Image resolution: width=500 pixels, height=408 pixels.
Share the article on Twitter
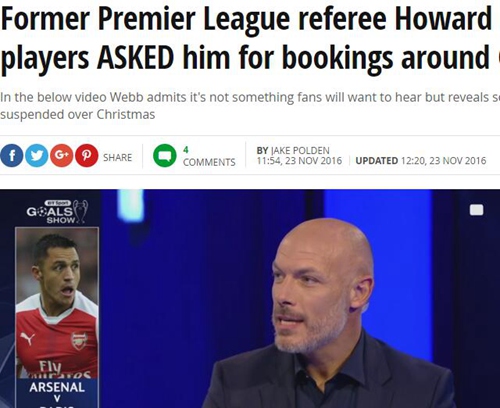point(37,156)
